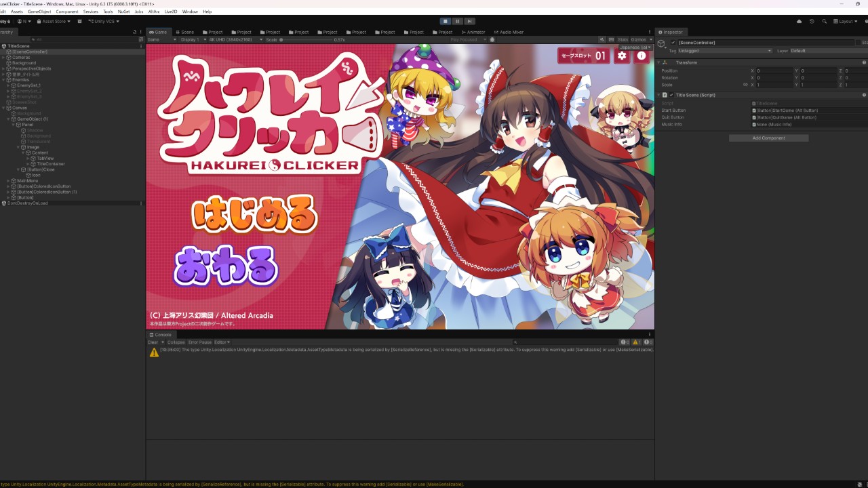Open the 4K UHD resolution dropdown
Image resolution: width=868 pixels, height=488 pixels.
pyautogui.click(x=235, y=40)
